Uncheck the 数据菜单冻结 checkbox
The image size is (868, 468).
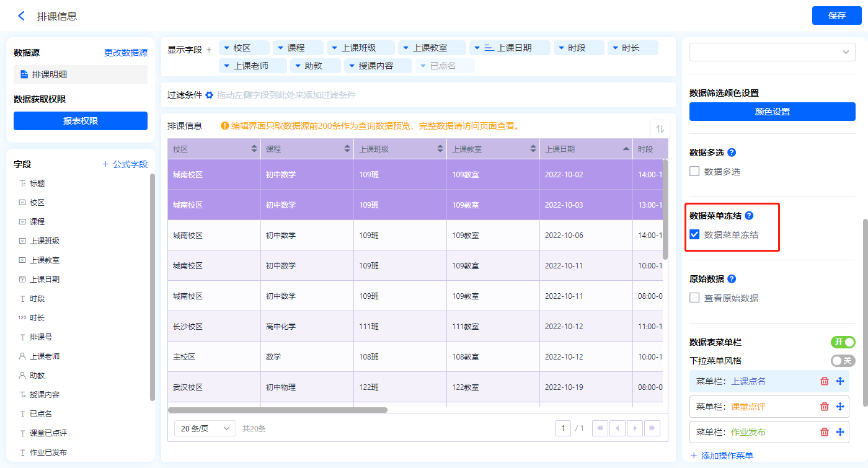(x=695, y=235)
